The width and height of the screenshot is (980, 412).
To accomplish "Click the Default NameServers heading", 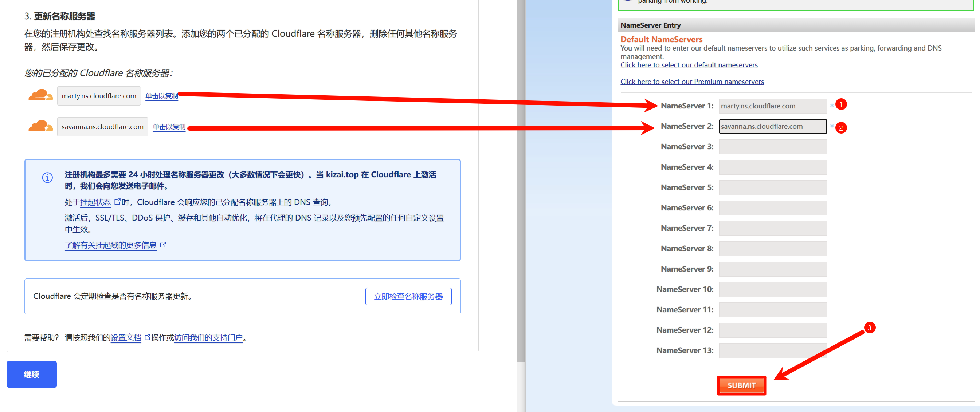I will [x=661, y=40].
